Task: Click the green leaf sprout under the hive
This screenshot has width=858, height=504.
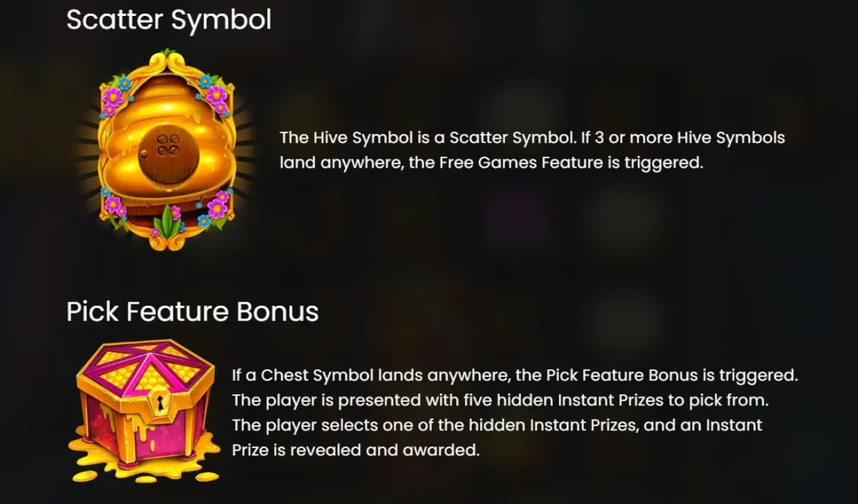Action: (168, 222)
